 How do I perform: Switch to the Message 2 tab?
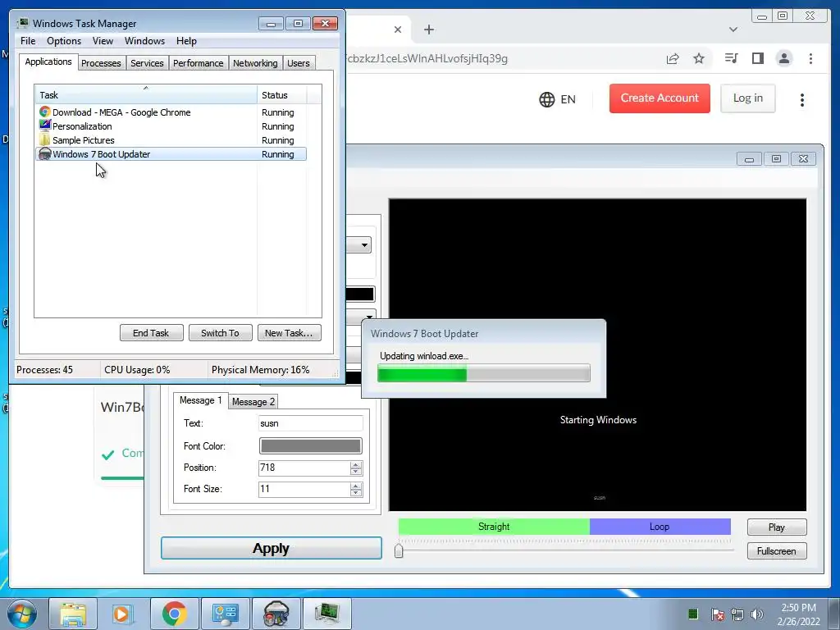tap(253, 402)
